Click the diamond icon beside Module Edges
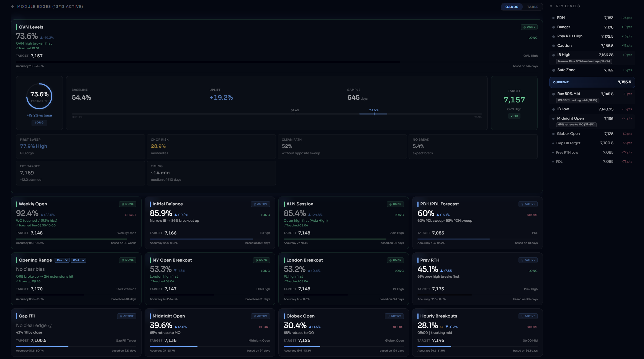 coord(12,6)
